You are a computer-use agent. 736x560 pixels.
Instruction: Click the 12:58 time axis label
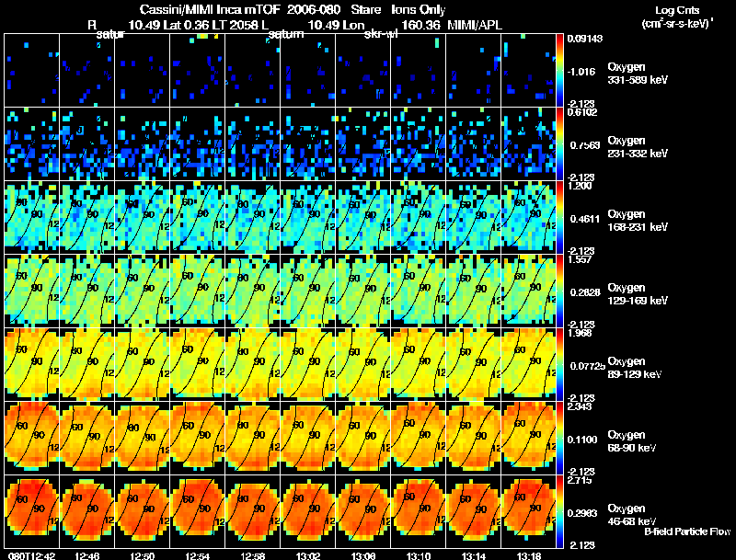point(252,555)
